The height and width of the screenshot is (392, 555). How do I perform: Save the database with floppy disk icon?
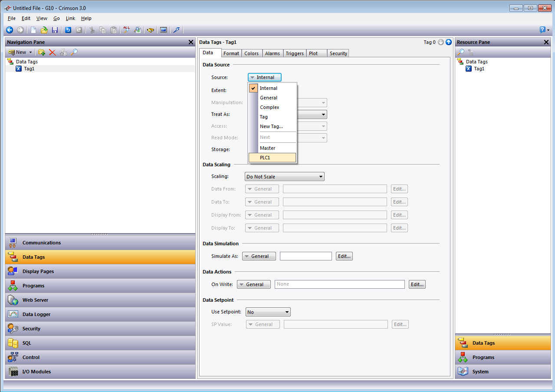55,30
